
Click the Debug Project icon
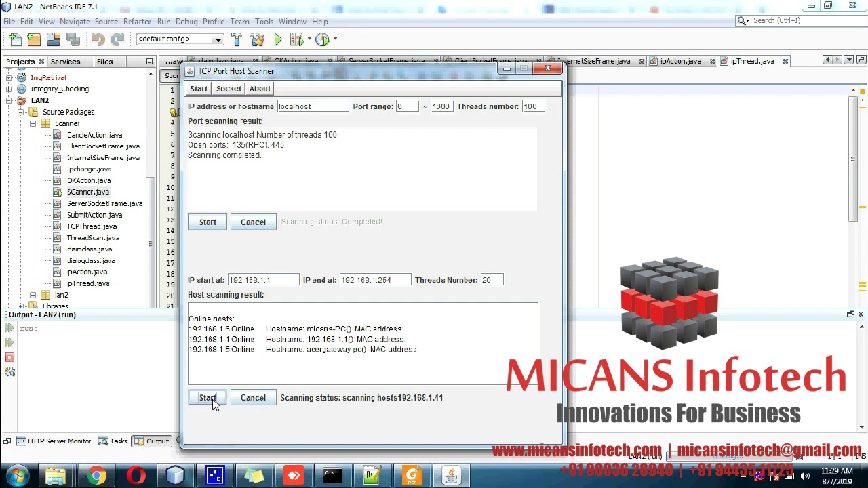[296, 40]
